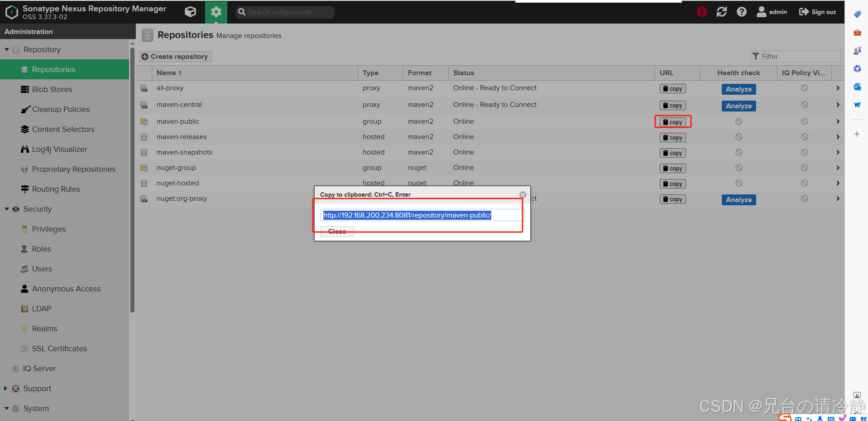Copy URL for nuget-hosted repository
The image size is (868, 421).
pyautogui.click(x=672, y=184)
